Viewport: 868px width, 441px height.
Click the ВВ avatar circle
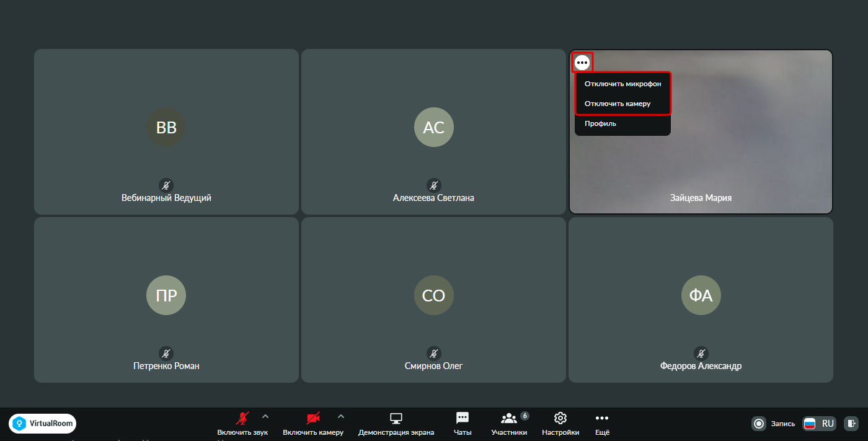[166, 128]
